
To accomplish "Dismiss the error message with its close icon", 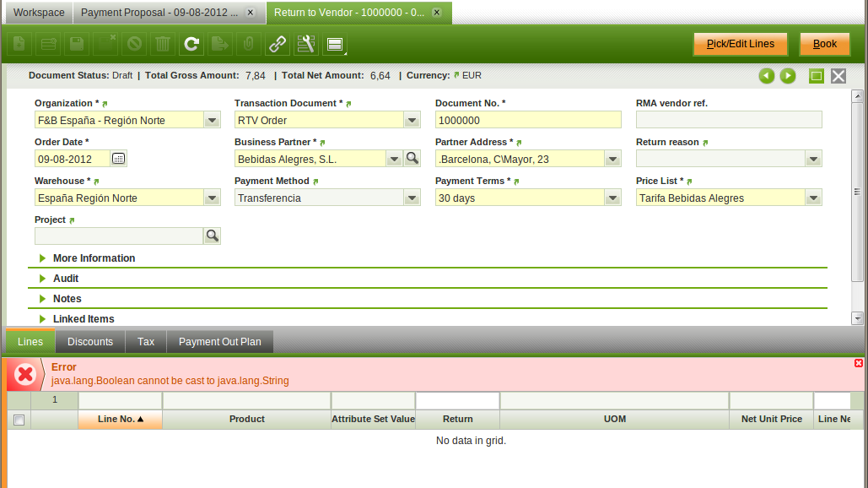I will 859,363.
